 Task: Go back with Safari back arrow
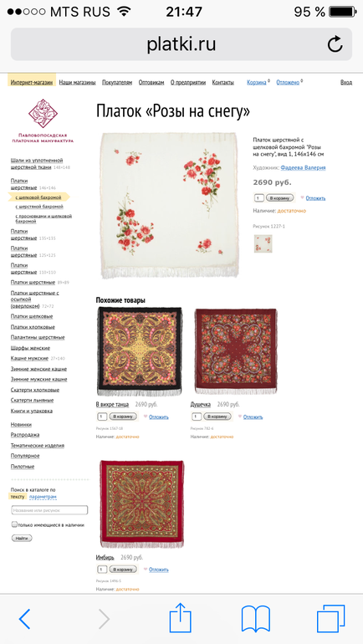tap(24, 619)
